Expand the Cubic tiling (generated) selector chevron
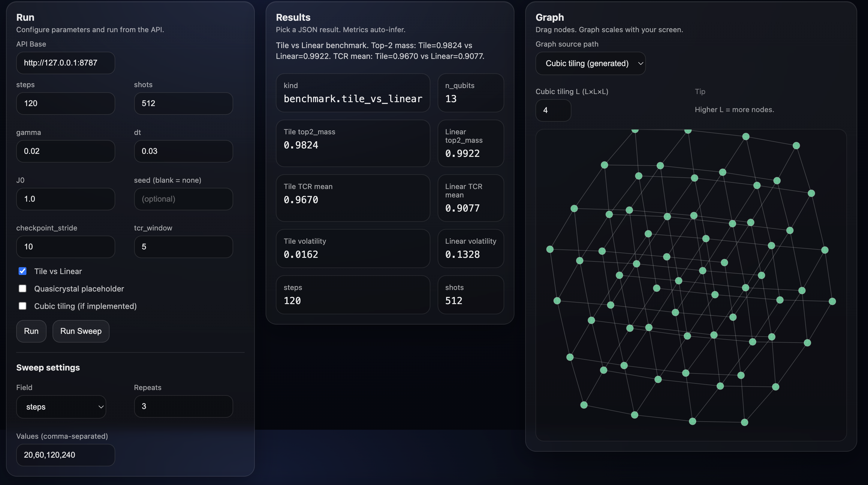 [x=640, y=63]
